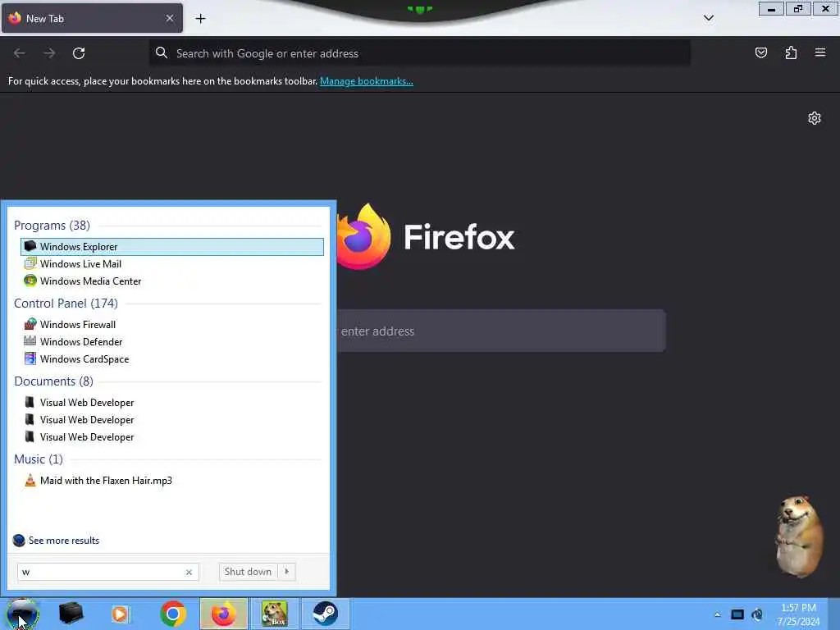Click the Windows Defender icon

coord(30,341)
